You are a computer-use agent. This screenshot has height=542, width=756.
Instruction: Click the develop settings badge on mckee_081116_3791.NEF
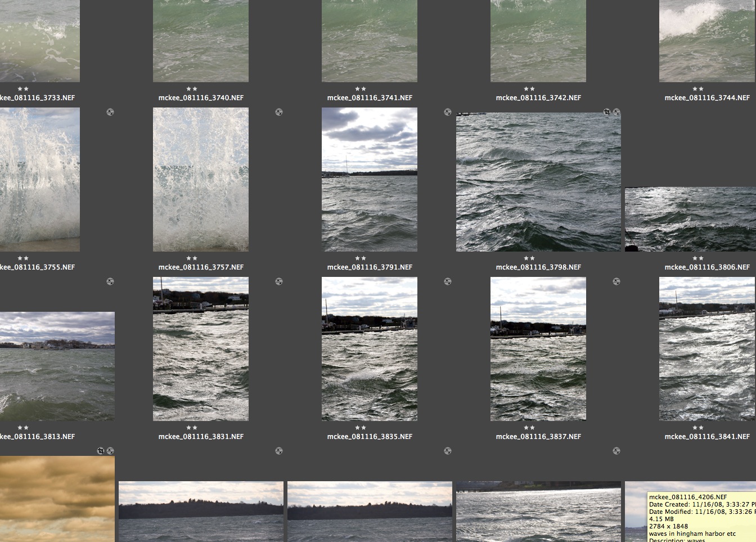click(x=448, y=112)
